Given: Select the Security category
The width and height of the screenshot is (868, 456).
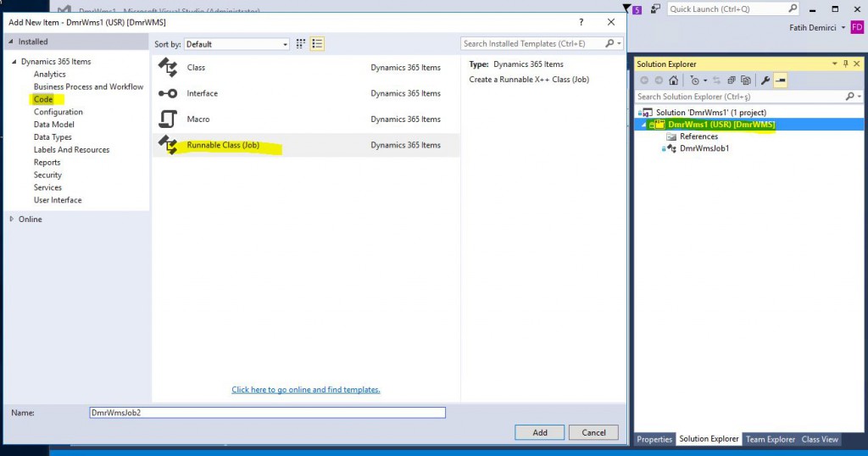Looking at the screenshot, I should point(47,175).
